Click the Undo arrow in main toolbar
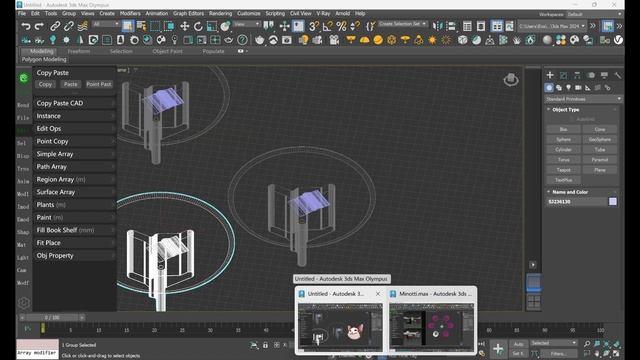640x360 pixels. pyautogui.click(x=26, y=26)
